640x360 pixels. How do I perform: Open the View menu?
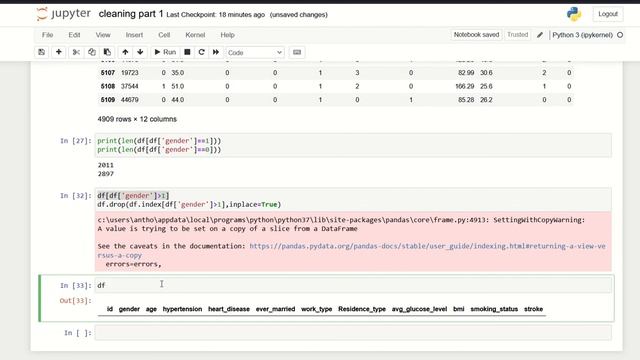coord(103,35)
